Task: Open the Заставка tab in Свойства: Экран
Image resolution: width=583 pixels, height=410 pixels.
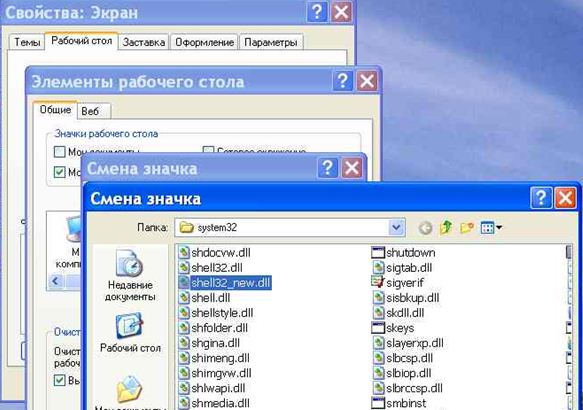Action: click(144, 42)
